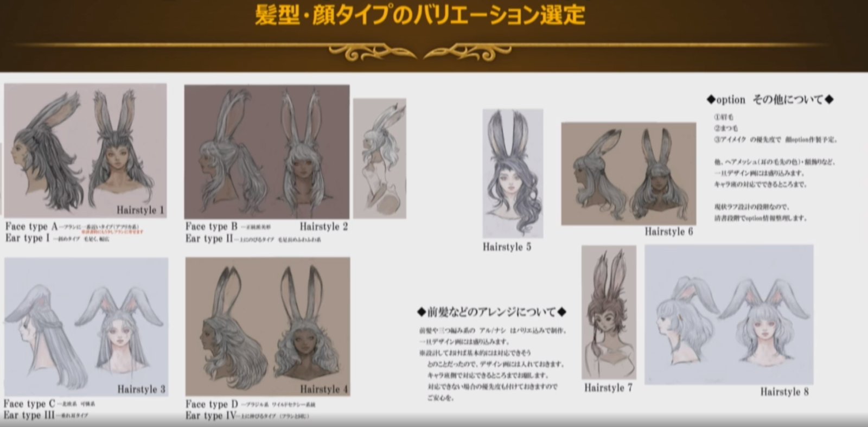
Task: Click the 'Hairstyle 7' caption text
Action: [x=608, y=388]
